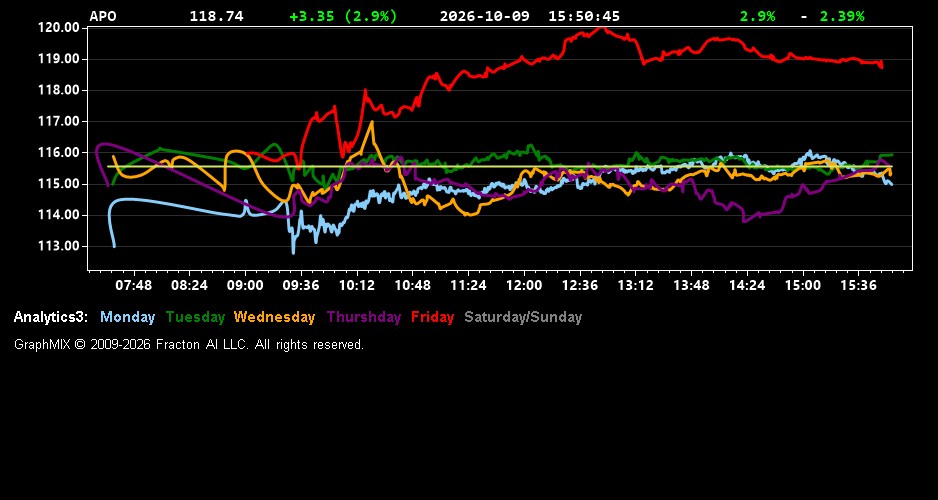Click the timestamp 15:50:45
Screen dimensions: 938x500
click(x=584, y=16)
